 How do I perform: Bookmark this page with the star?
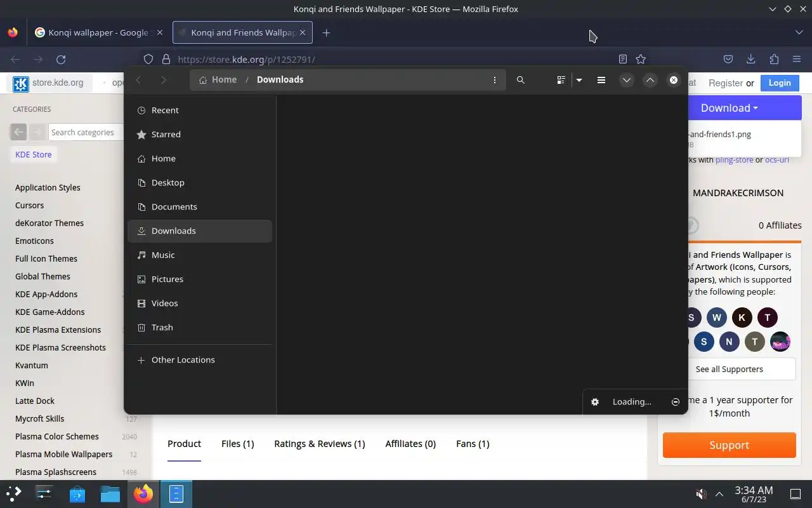point(641,59)
